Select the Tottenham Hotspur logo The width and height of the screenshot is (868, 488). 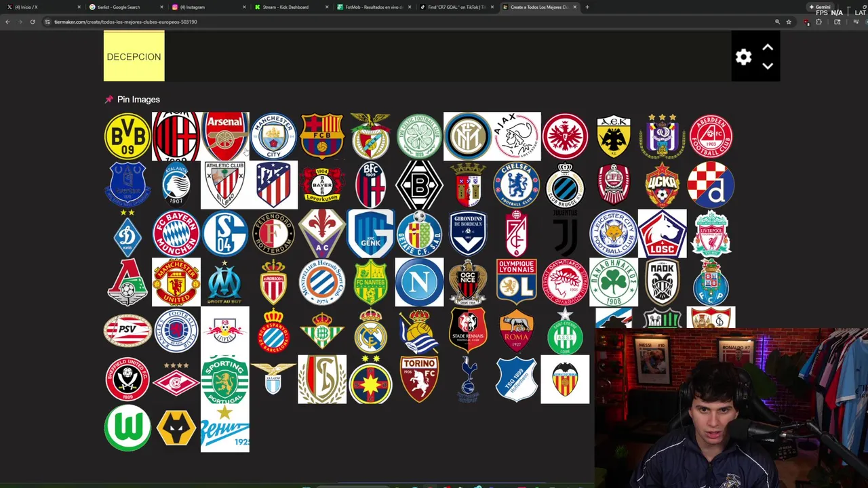[x=468, y=380]
